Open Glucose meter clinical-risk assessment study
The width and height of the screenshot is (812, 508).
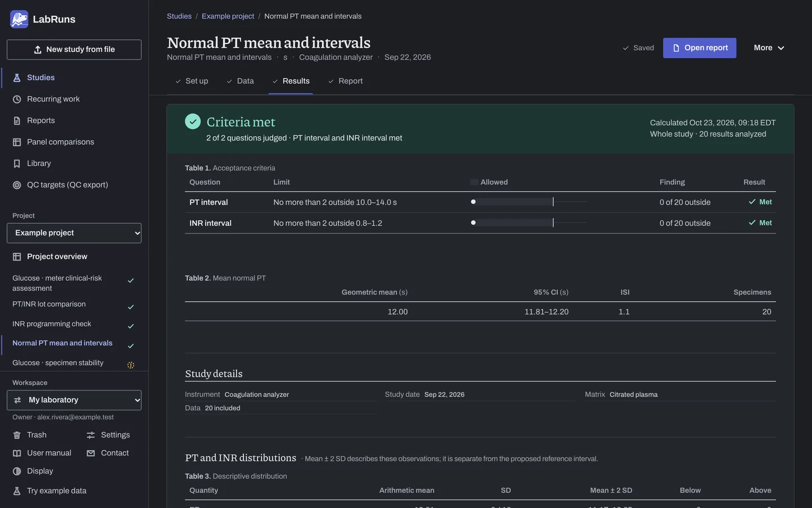pos(74,283)
